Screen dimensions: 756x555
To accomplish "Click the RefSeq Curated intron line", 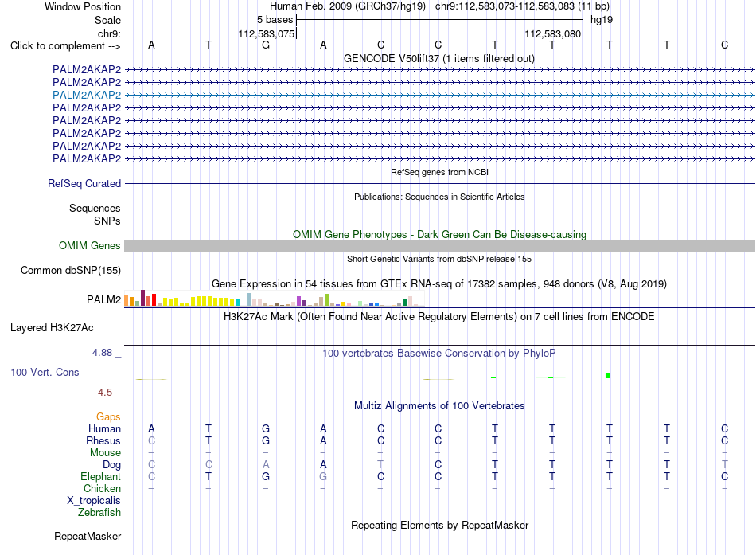I will 439,183.
